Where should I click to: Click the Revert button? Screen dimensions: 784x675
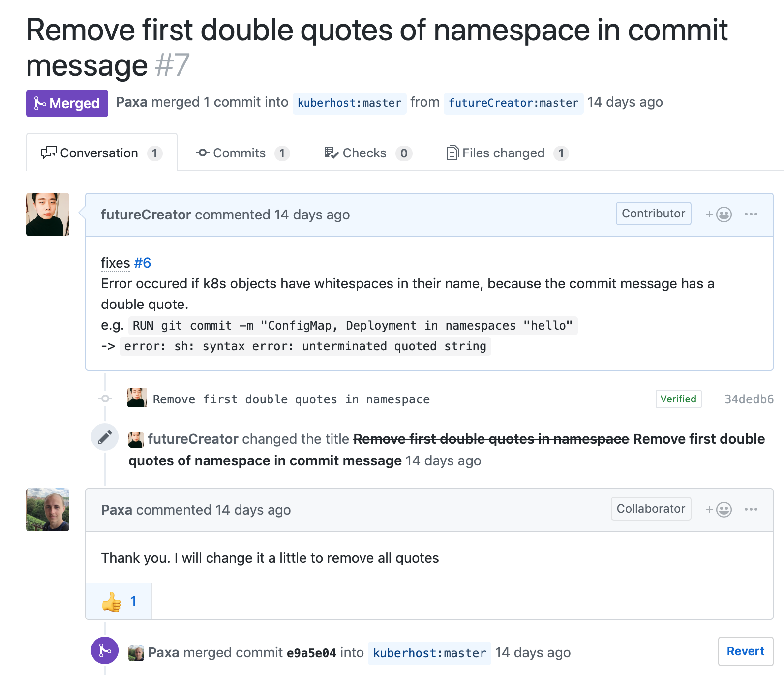click(745, 651)
